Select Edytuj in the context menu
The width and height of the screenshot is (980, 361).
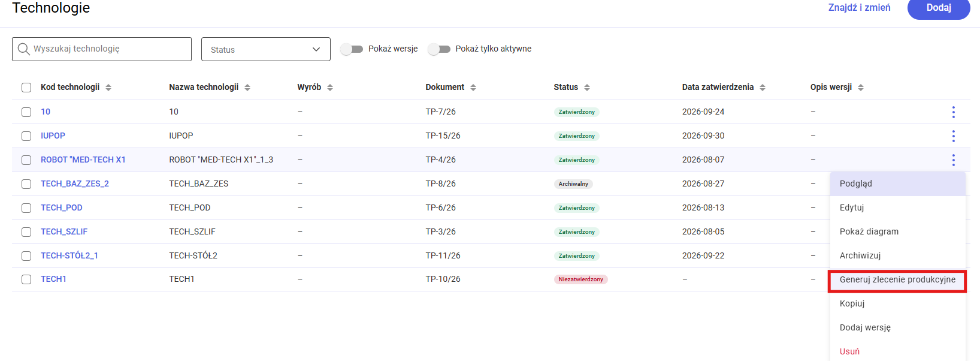[898, 208]
